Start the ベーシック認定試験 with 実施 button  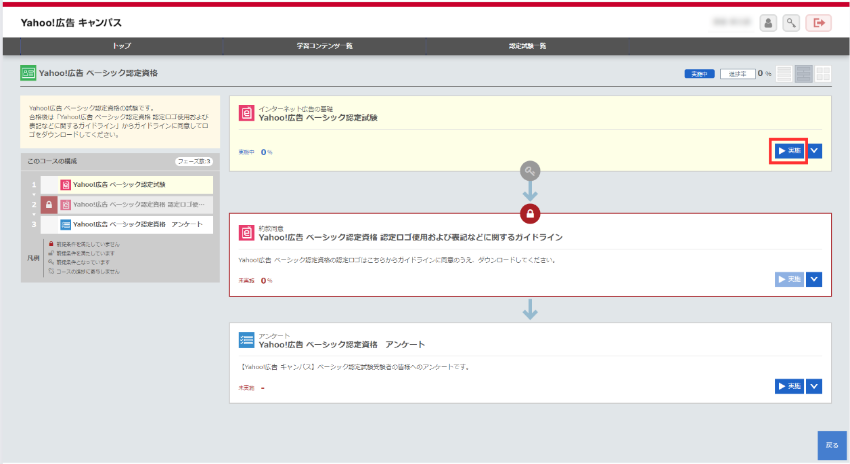coord(789,151)
